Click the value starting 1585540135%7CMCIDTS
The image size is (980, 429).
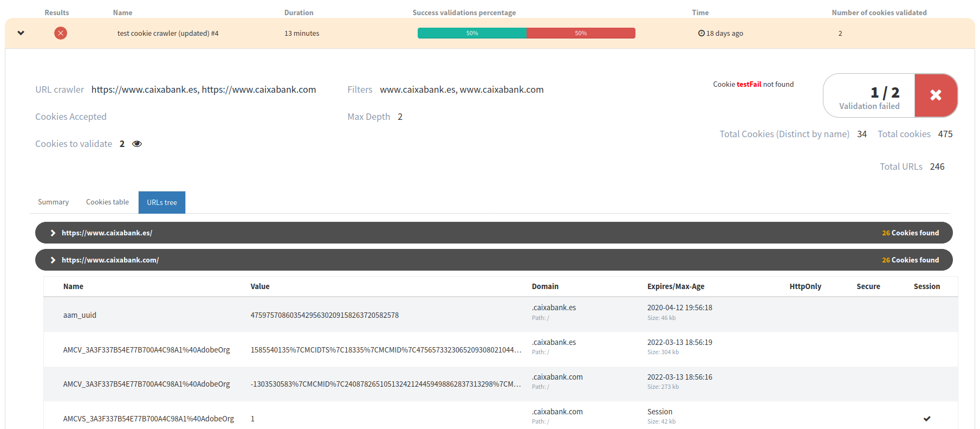pyautogui.click(x=386, y=350)
